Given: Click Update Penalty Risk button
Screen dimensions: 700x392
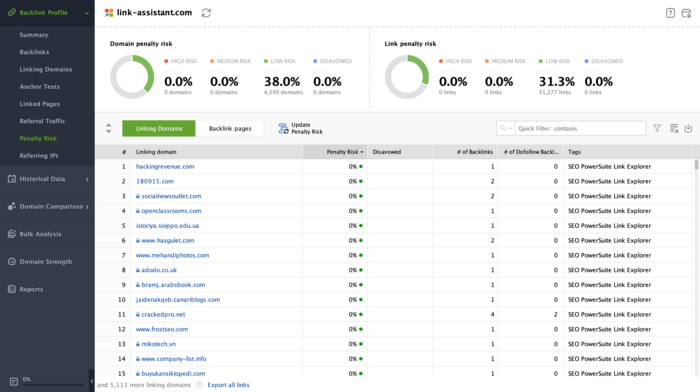Looking at the screenshot, I should [x=300, y=128].
